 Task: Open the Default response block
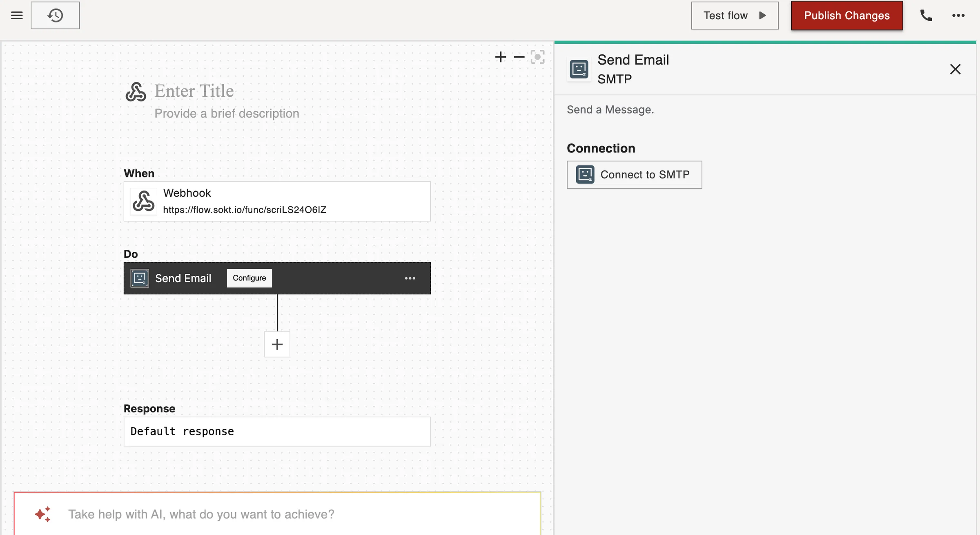click(x=277, y=432)
